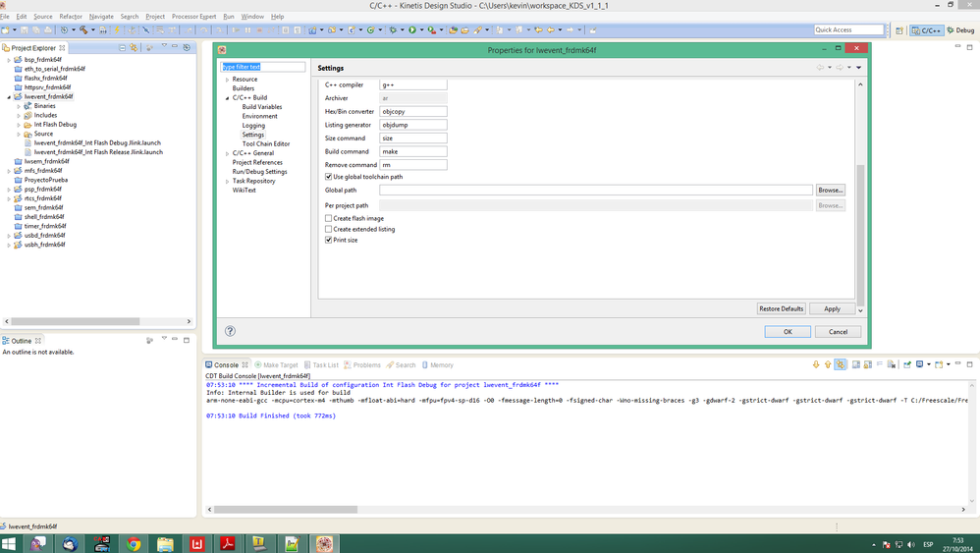Screen dimensions: 980x553
Task: Click the Quick Access search field
Action: (848, 30)
